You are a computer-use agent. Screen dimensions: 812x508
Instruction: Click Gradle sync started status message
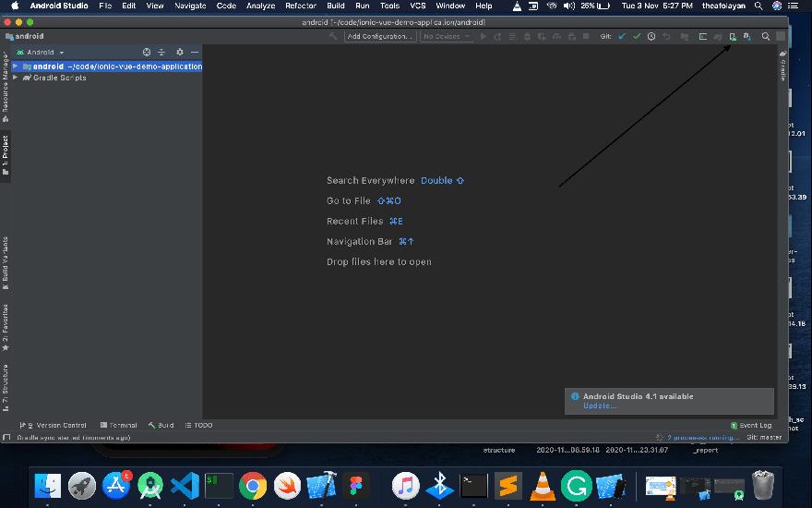[74, 438]
